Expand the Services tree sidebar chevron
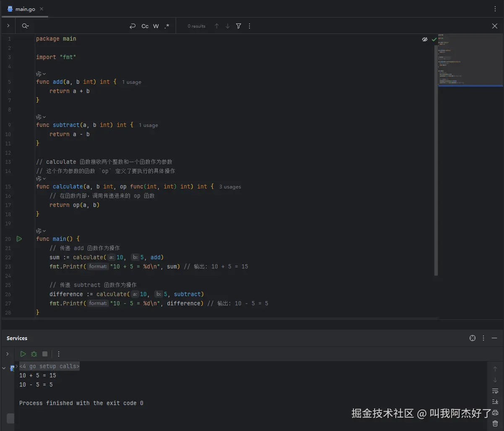 coord(7,354)
